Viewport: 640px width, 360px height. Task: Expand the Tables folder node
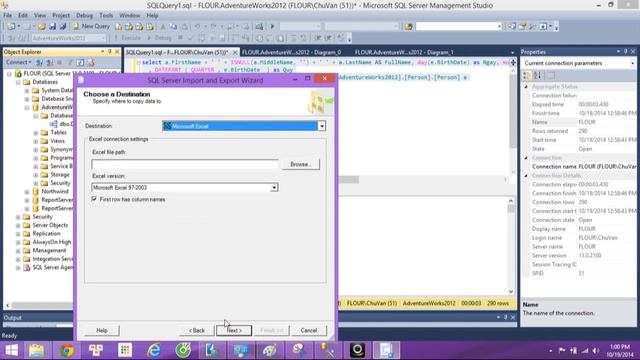tap(36, 133)
